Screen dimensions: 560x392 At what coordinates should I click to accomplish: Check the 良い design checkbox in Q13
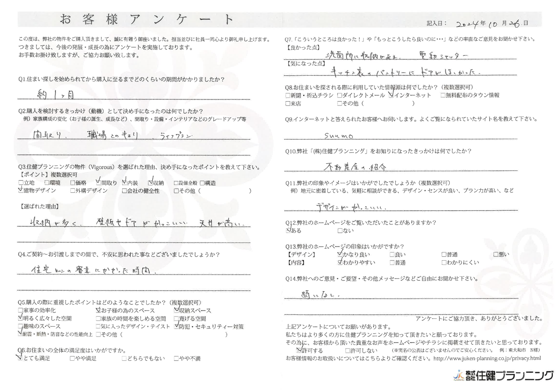392,255
